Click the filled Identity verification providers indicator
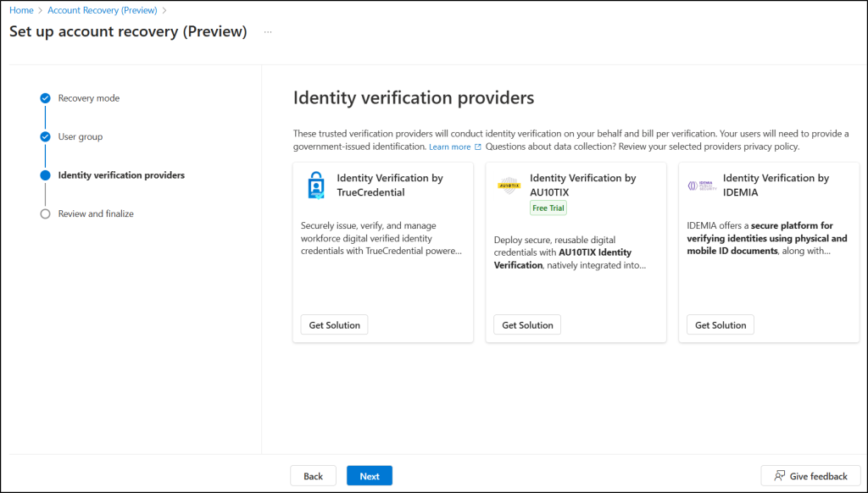 pos(45,174)
